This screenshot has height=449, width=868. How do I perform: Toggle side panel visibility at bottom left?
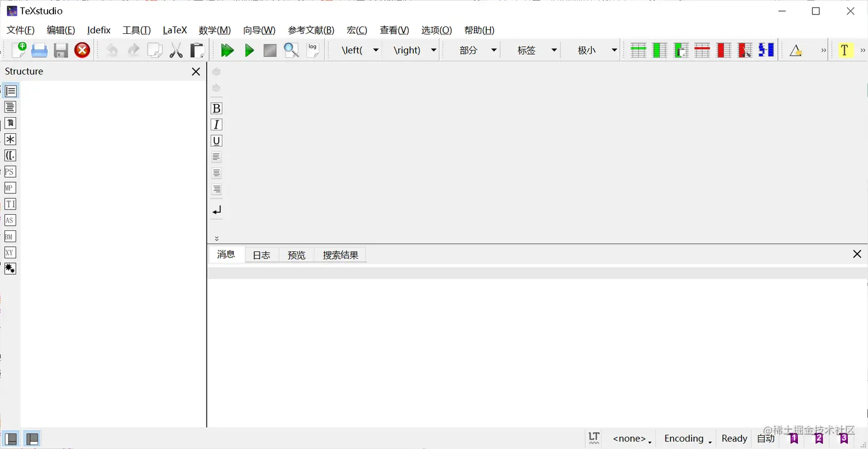[x=11, y=439]
